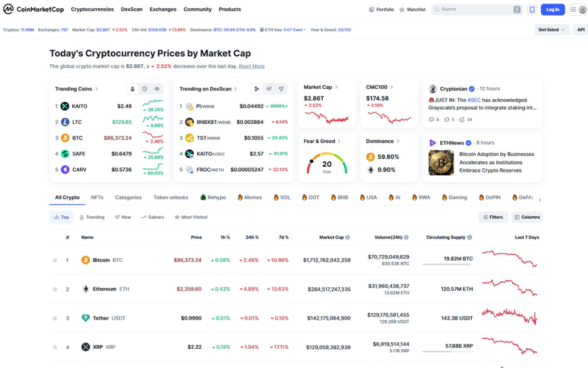Screen dimensions: 588x368
Task: Click XRP circulating supply progress bar
Action: point(447,352)
